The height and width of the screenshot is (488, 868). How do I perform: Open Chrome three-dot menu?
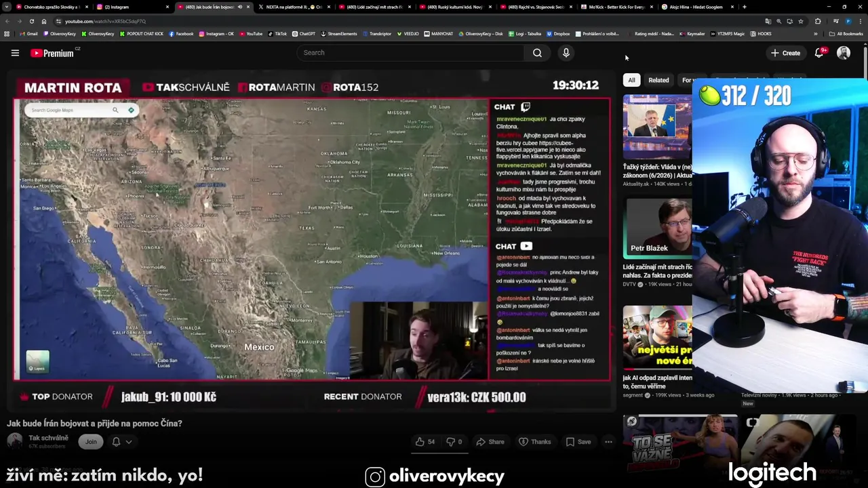pos(859,21)
